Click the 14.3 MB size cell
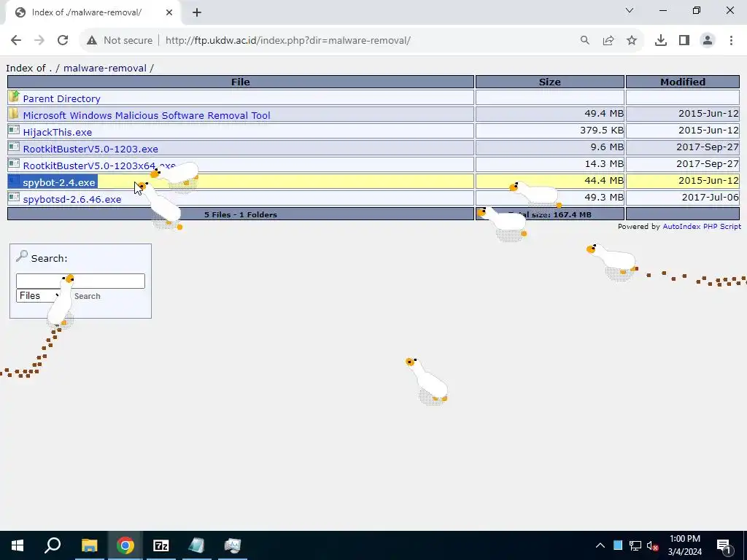Screen dimensions: 747x560 pos(550,164)
